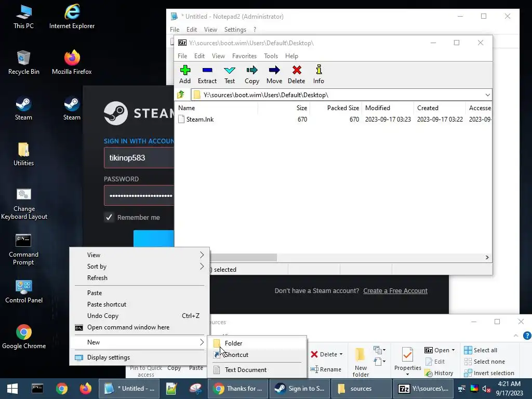Open the Windows Start button
This screenshot has height=399, width=532.
(x=12, y=389)
